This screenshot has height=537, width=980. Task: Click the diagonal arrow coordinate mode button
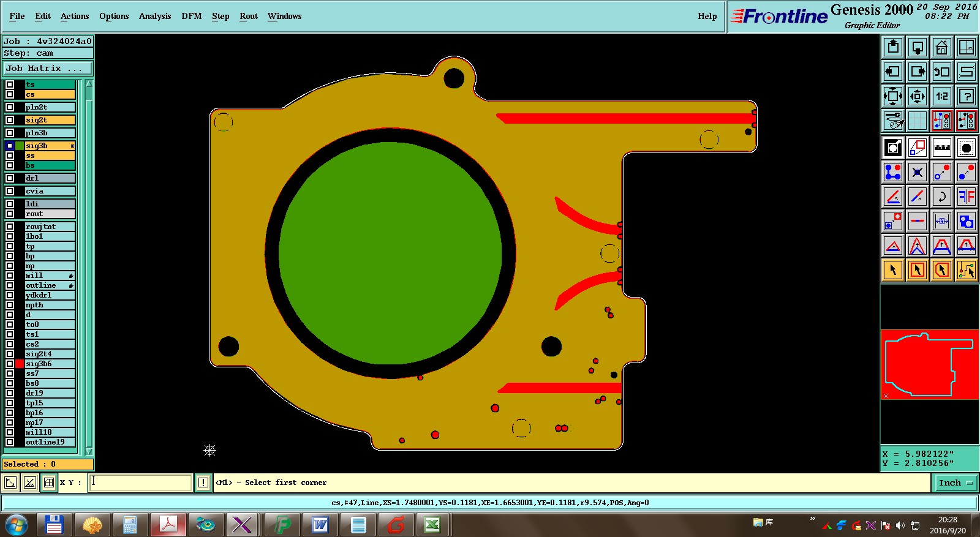pyautogui.click(x=10, y=483)
